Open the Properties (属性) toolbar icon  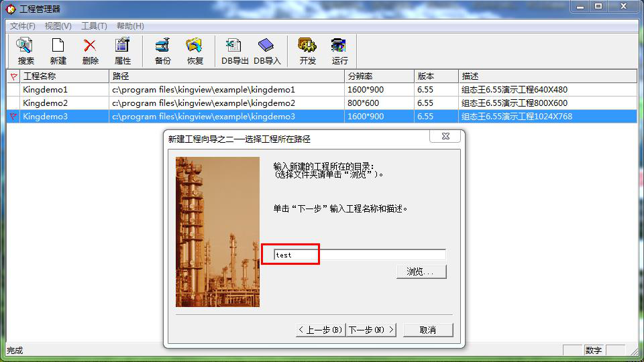[x=123, y=51]
